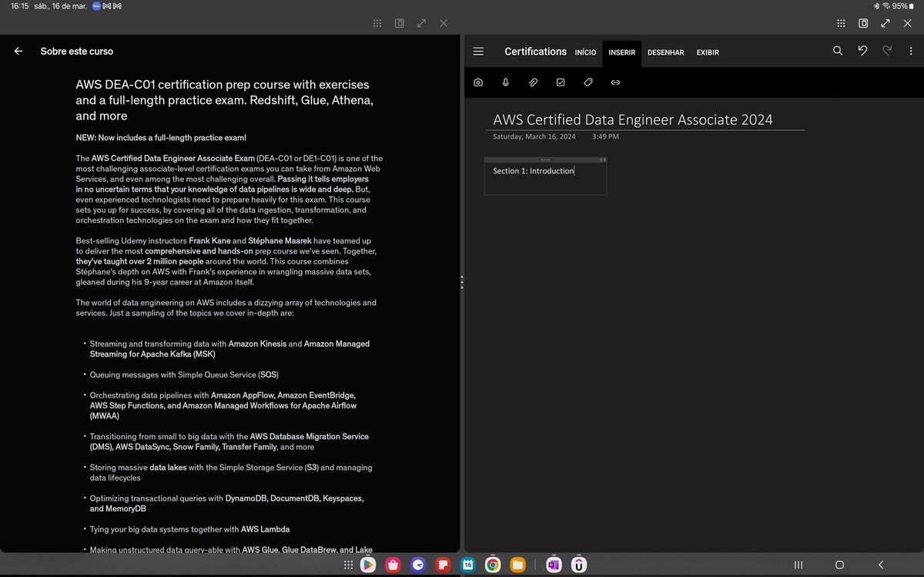Click the Amazon AppFlow orchestrating bullet
This screenshot has height=577, width=924.
click(x=223, y=405)
